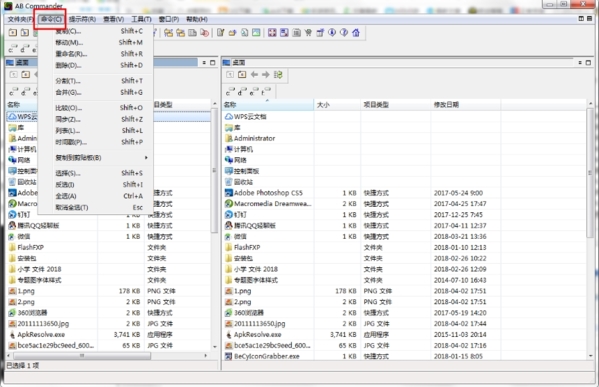Click the root-folder icon in the right panel toolbar
The width and height of the screenshot is (599, 387).
coord(242,74)
